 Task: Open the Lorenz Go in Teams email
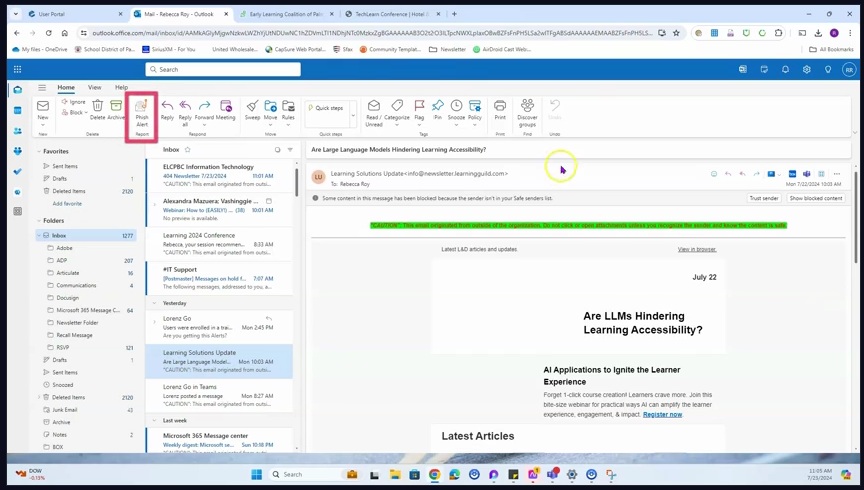[x=219, y=395]
